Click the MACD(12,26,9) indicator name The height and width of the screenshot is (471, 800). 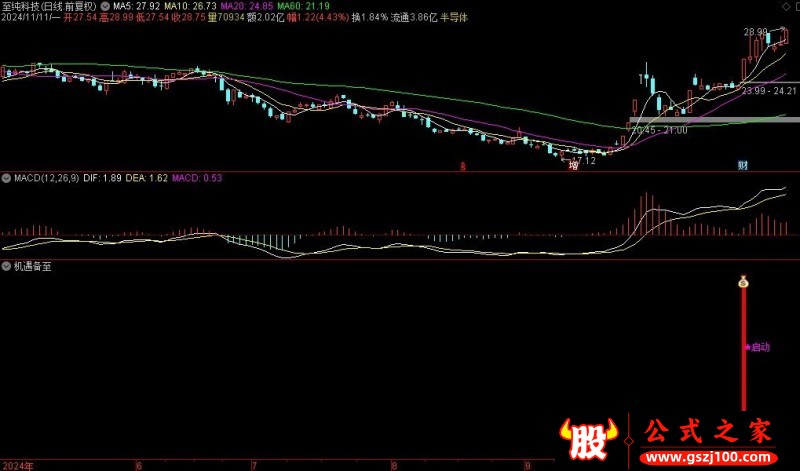tap(46, 178)
